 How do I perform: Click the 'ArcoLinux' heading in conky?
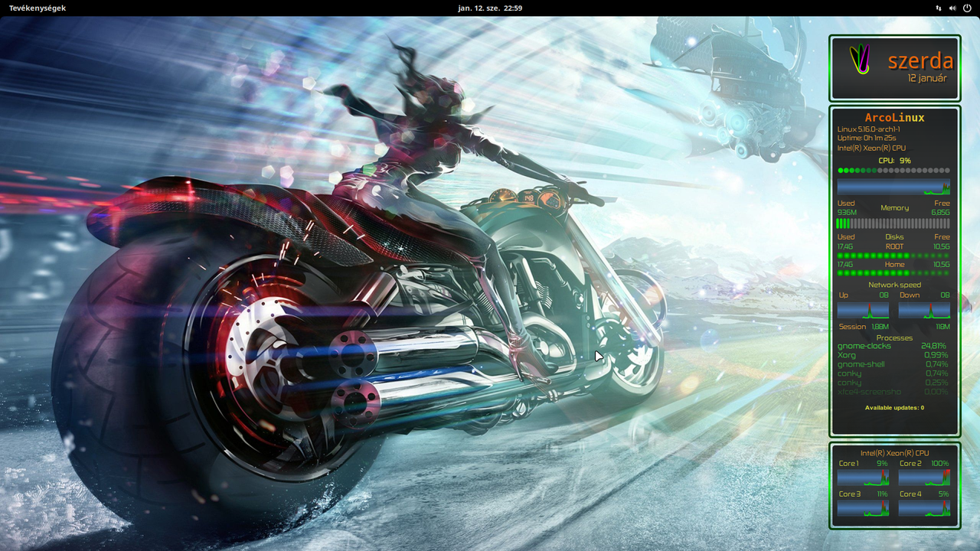[894, 118]
